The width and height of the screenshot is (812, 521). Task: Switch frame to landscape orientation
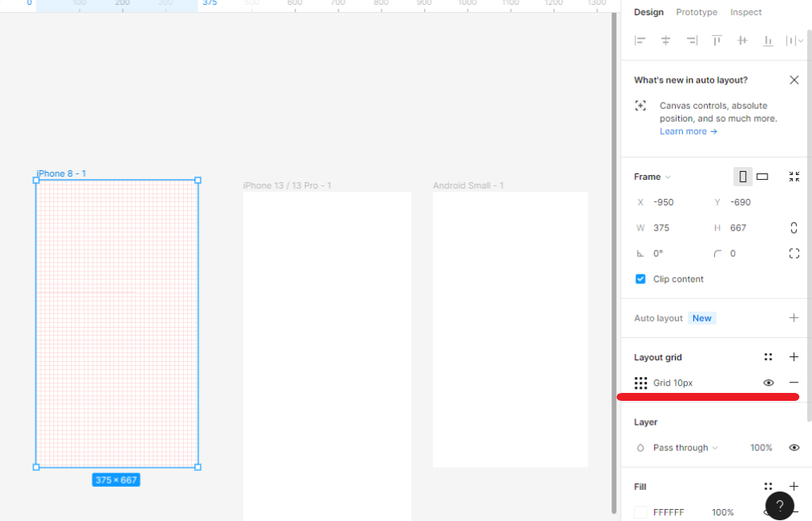(x=762, y=177)
